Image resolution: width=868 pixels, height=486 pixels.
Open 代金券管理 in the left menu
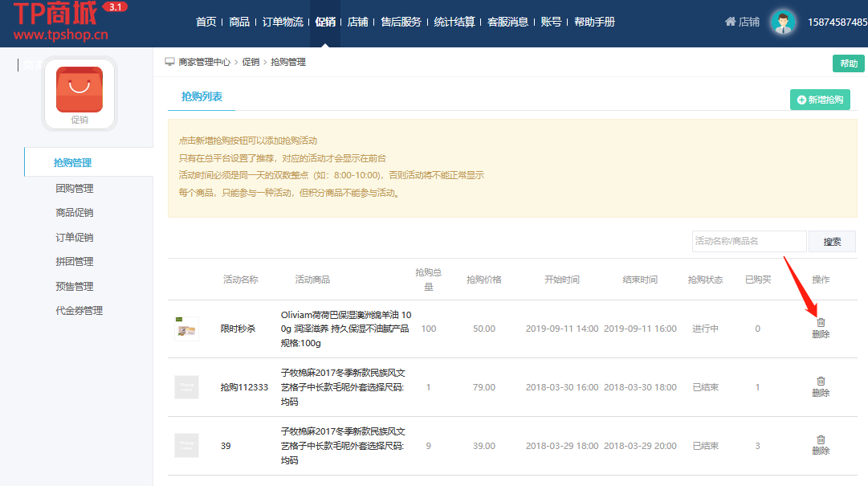pyautogui.click(x=79, y=310)
